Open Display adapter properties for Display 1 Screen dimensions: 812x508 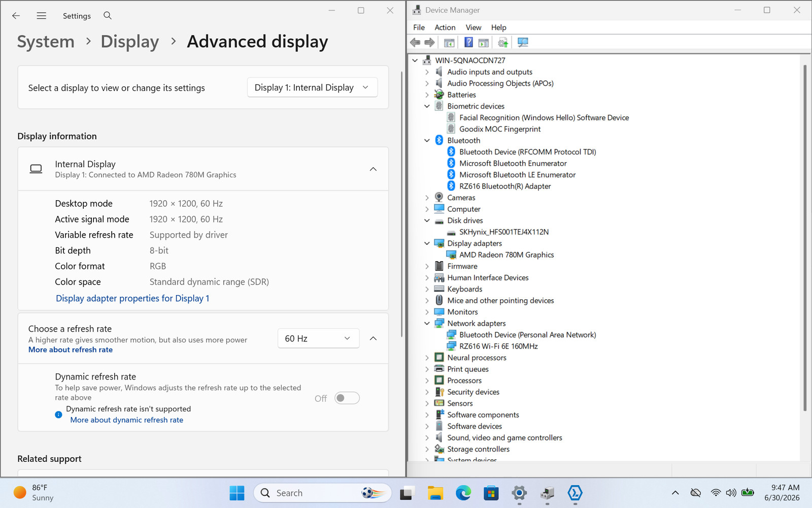(132, 298)
